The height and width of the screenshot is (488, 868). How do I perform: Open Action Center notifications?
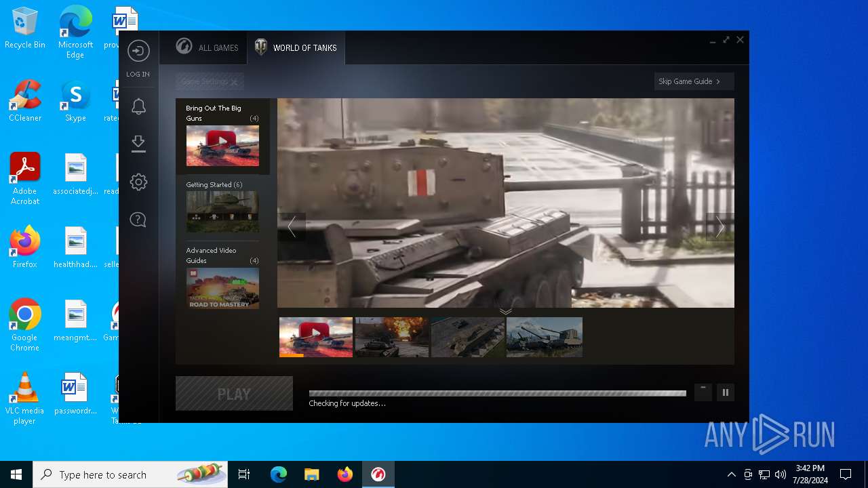(846, 474)
